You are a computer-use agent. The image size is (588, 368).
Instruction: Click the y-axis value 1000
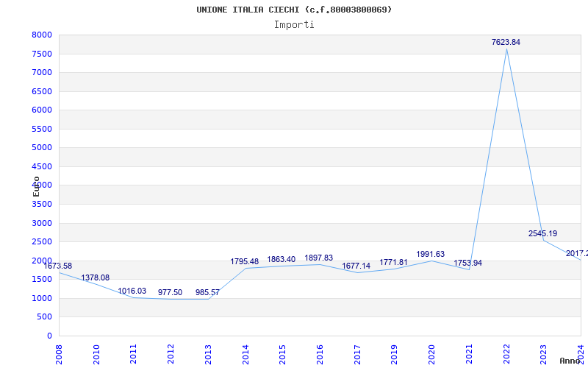[42, 298]
